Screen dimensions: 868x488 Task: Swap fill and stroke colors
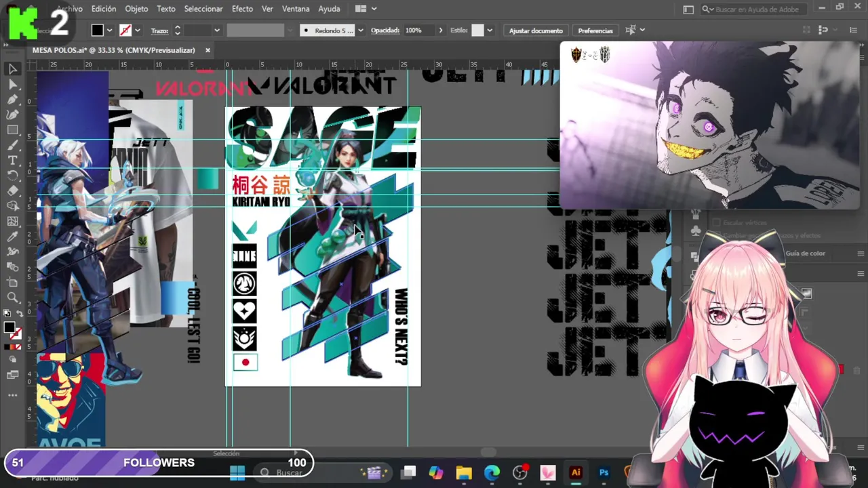[19, 314]
